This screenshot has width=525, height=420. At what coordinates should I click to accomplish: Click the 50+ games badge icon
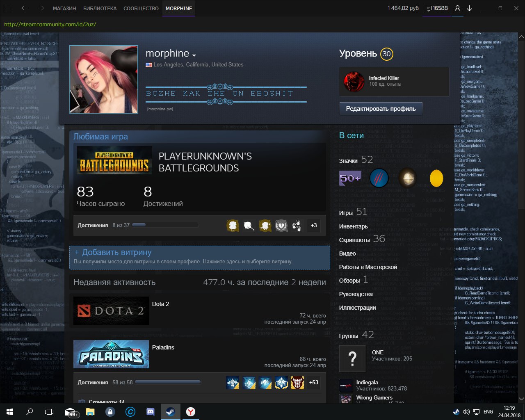coord(350,178)
